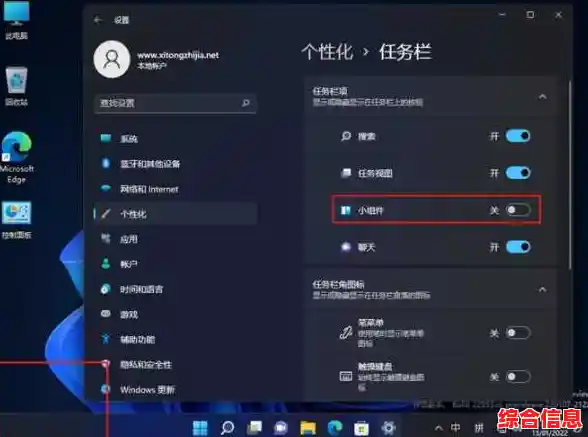Screen dimensions: 588x437
Task: Select 个性化 (Personalization) category
Action: pyautogui.click(x=175, y=214)
